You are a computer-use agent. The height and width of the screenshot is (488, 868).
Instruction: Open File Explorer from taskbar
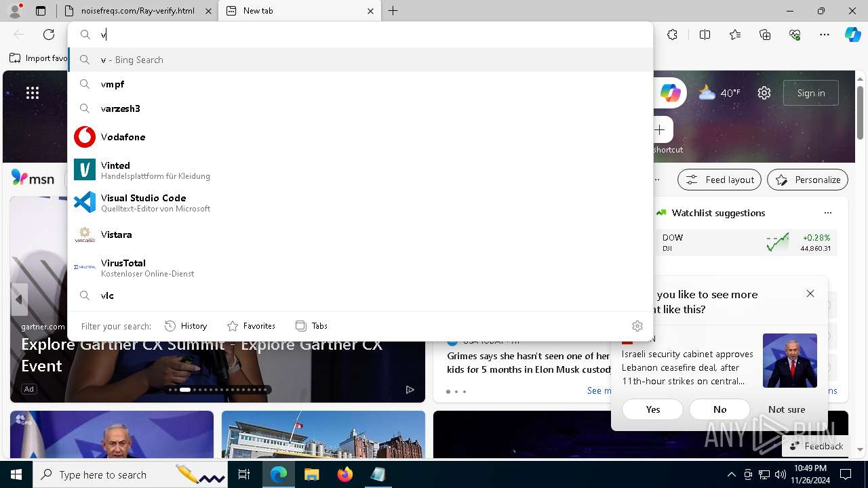pos(312,474)
